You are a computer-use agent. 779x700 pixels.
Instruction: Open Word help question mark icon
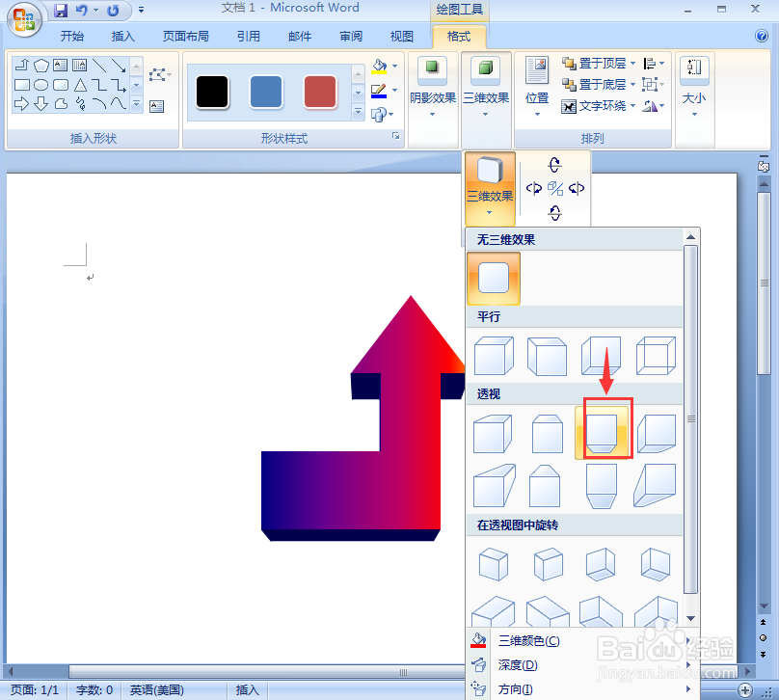(x=761, y=36)
